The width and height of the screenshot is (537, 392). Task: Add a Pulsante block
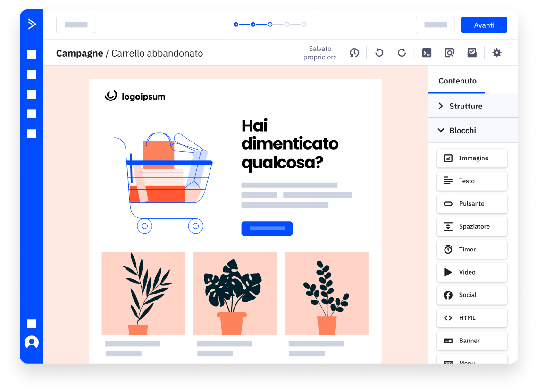tap(472, 204)
